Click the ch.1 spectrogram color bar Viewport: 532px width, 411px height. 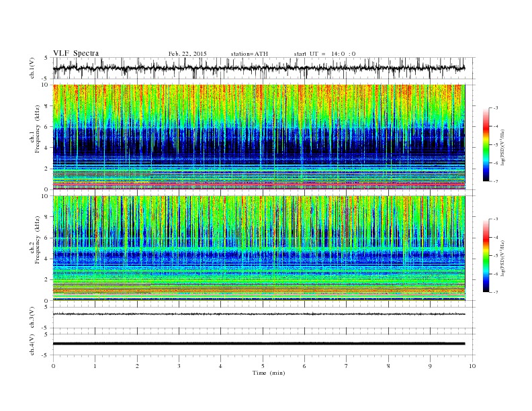pyautogui.click(x=486, y=144)
